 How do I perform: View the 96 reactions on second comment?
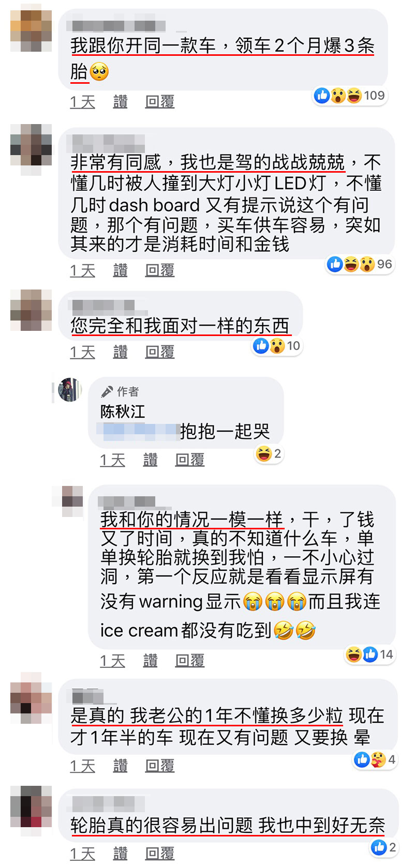click(x=360, y=264)
